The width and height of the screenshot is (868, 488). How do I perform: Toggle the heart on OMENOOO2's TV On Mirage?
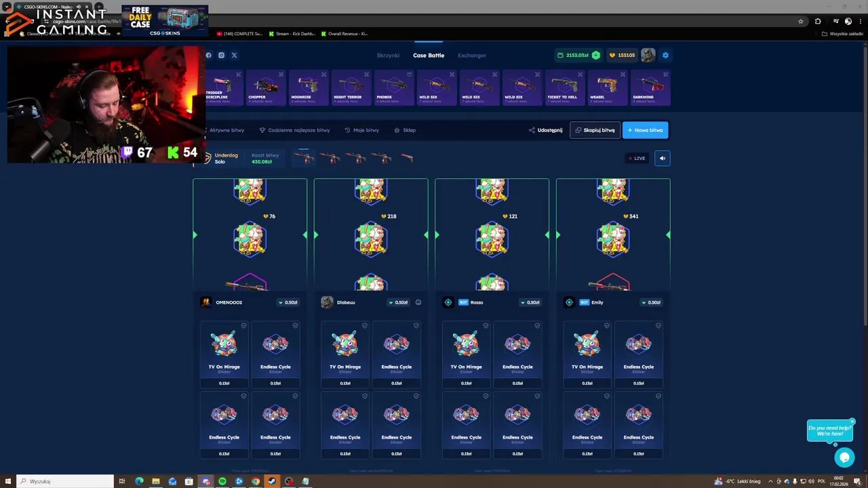243,326
